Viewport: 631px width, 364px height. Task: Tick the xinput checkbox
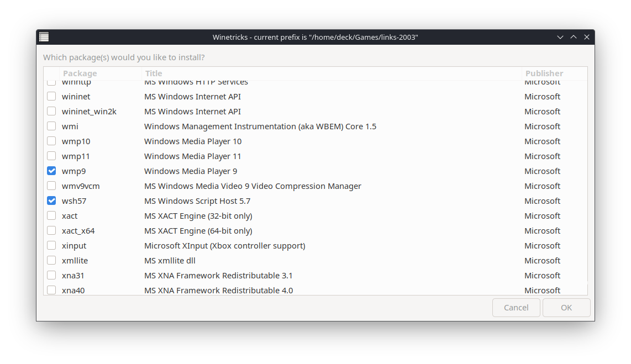pyautogui.click(x=51, y=245)
